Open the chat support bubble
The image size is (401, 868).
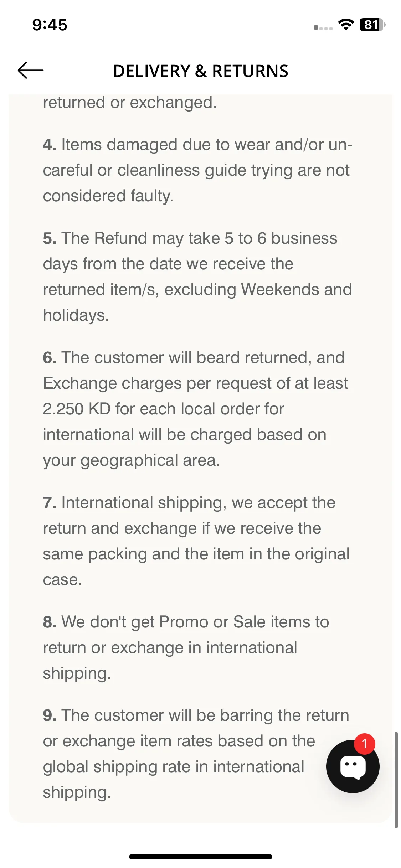(x=353, y=766)
